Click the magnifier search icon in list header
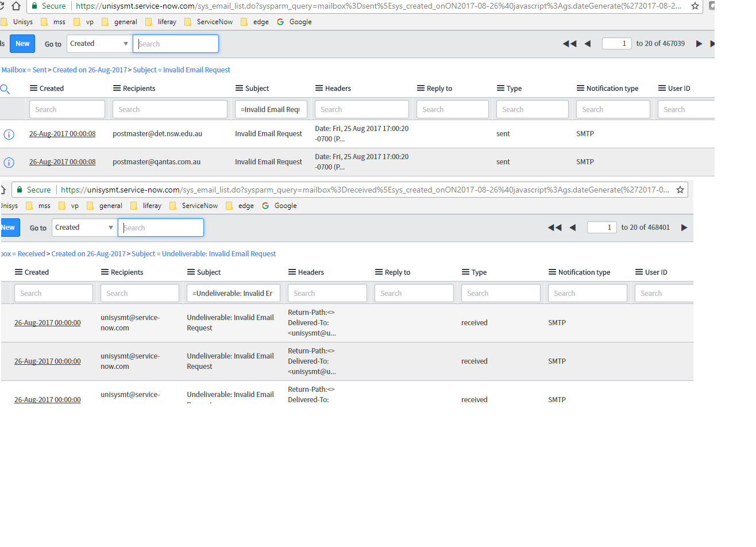This screenshot has width=756, height=547. pyautogui.click(x=5, y=88)
